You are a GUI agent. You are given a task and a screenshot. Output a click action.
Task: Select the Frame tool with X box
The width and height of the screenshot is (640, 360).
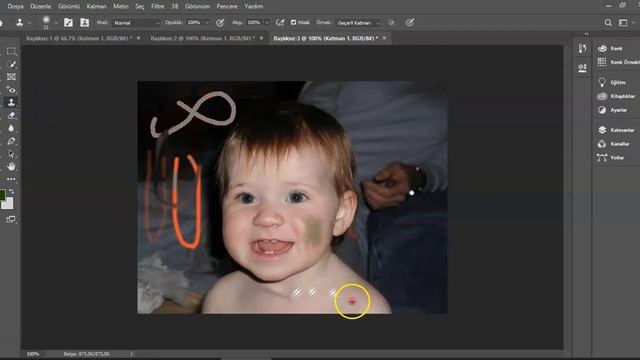[11, 77]
